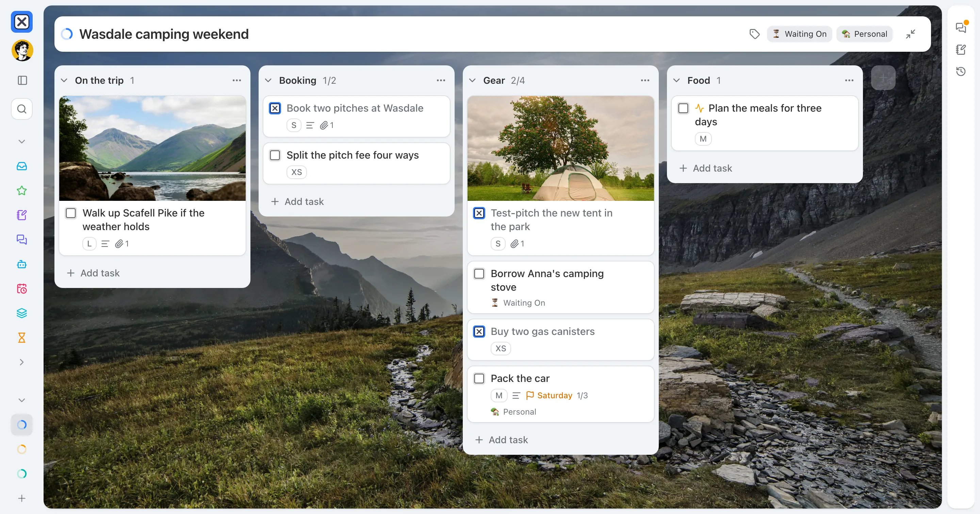Image resolution: width=980 pixels, height=514 pixels.
Task: Click the Waiting On tag in header
Action: (799, 34)
